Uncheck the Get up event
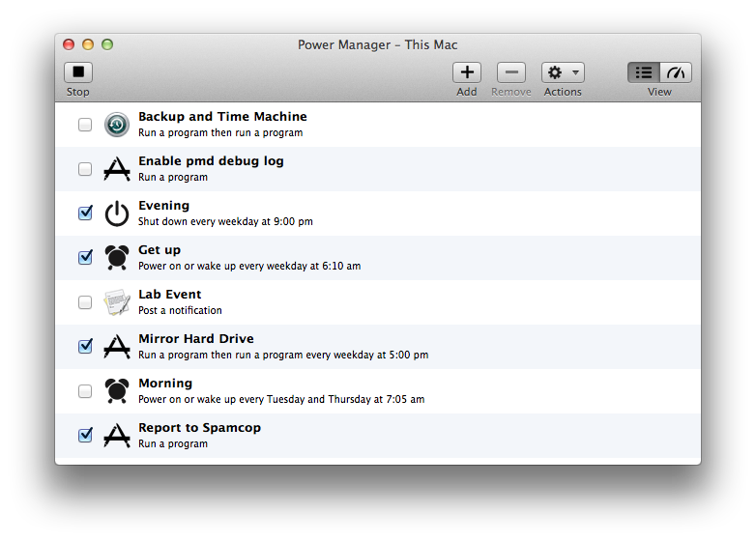The width and height of the screenshot is (756, 541). click(x=85, y=257)
